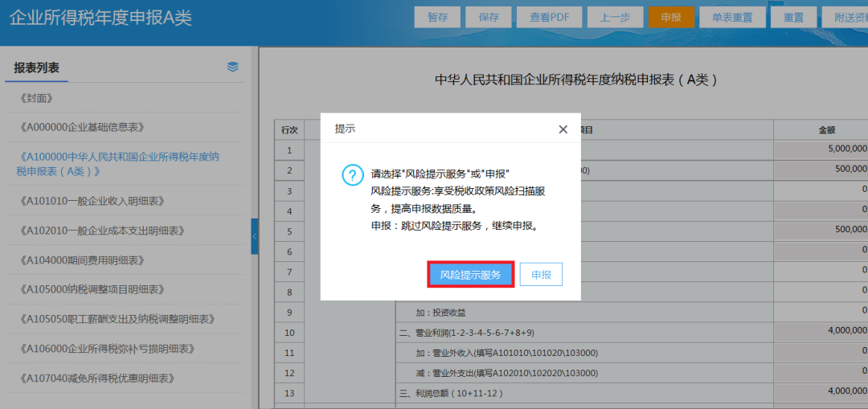This screenshot has height=409, width=868.
Task: Go back with the 上一步 button
Action: (x=616, y=17)
